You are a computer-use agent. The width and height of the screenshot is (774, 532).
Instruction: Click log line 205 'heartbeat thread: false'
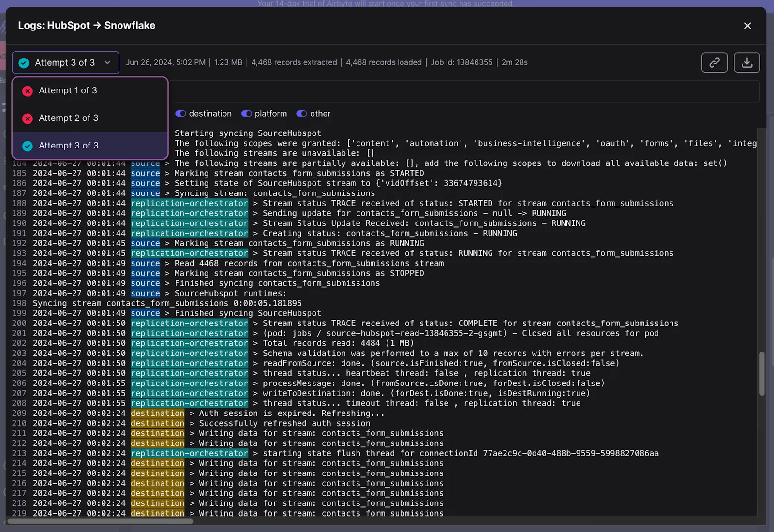301,373
